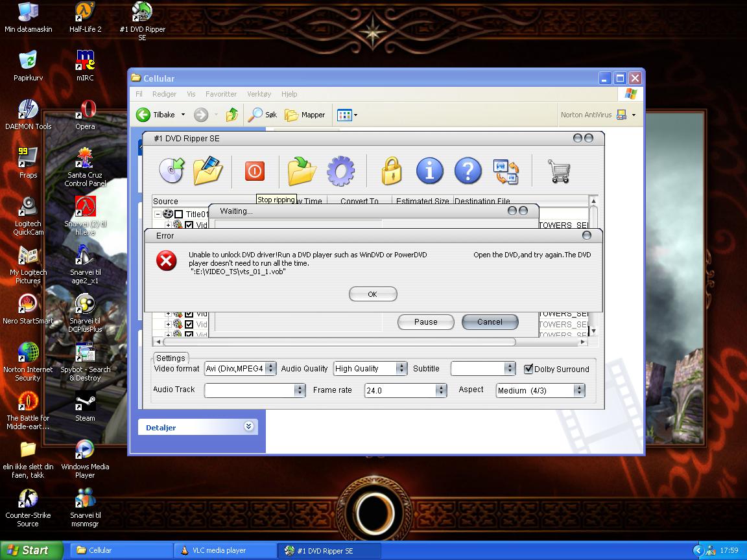747x560 pixels.
Task: Open Spybot Search & Destroy desktop icon
Action: (86, 362)
